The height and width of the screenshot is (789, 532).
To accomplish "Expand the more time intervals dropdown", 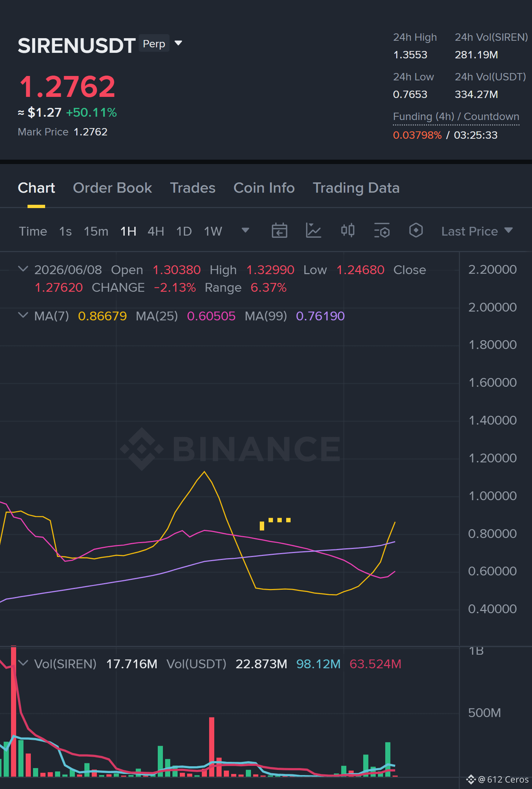I will pos(245,230).
